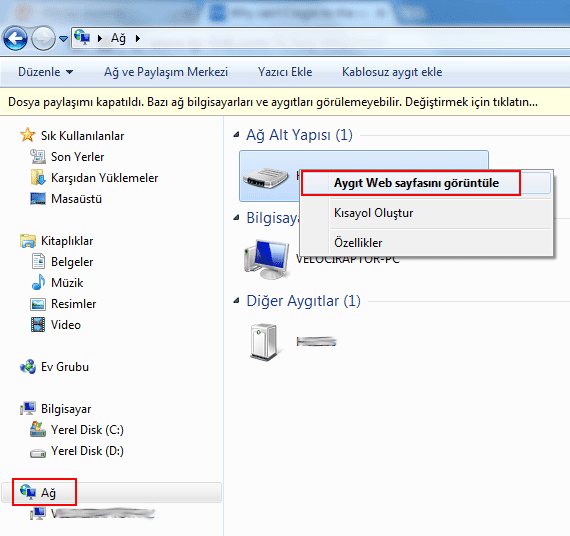Click the Forward navigation arrow button

click(43, 38)
